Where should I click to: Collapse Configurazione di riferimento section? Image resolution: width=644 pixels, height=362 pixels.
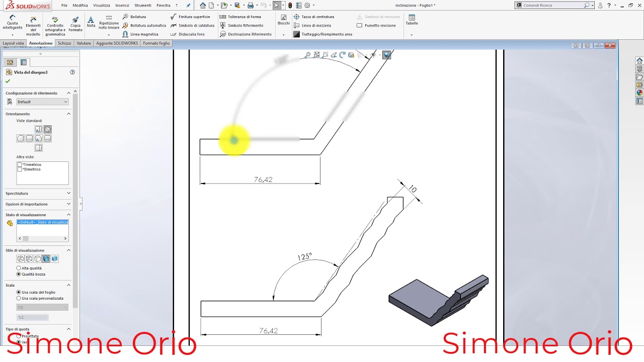coord(69,93)
